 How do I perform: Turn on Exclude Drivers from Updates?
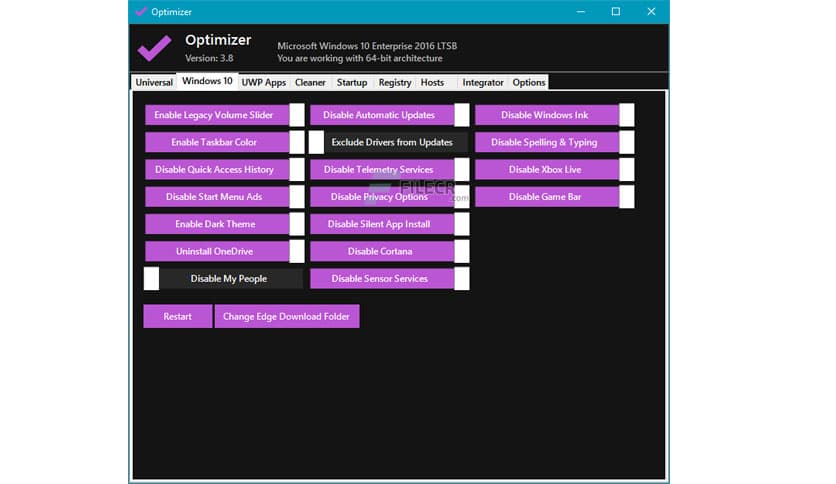pyautogui.click(x=389, y=142)
